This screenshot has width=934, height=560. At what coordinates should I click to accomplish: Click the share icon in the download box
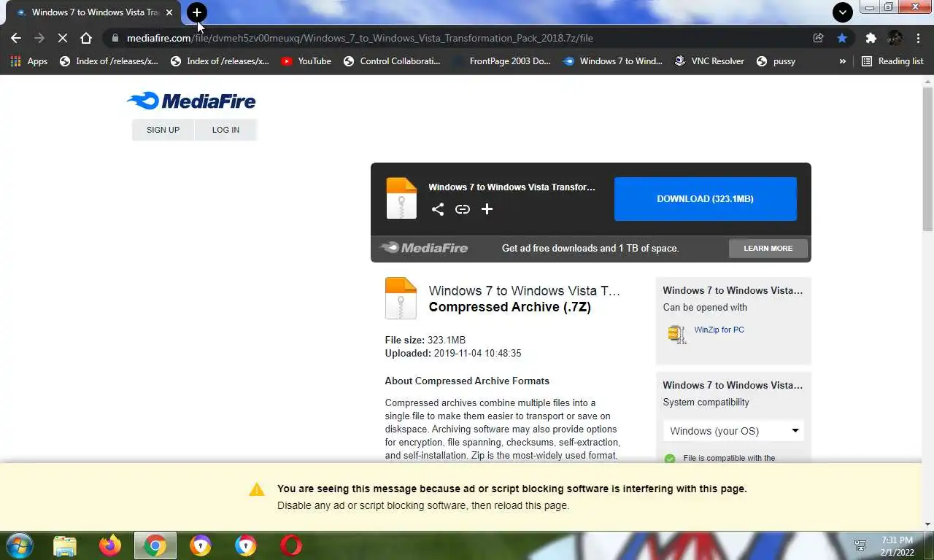click(438, 209)
